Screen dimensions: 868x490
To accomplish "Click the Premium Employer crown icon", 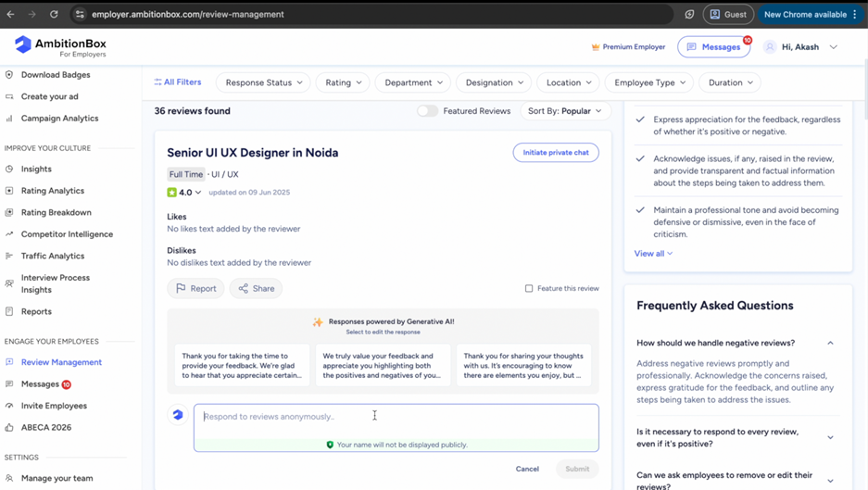I will [596, 47].
